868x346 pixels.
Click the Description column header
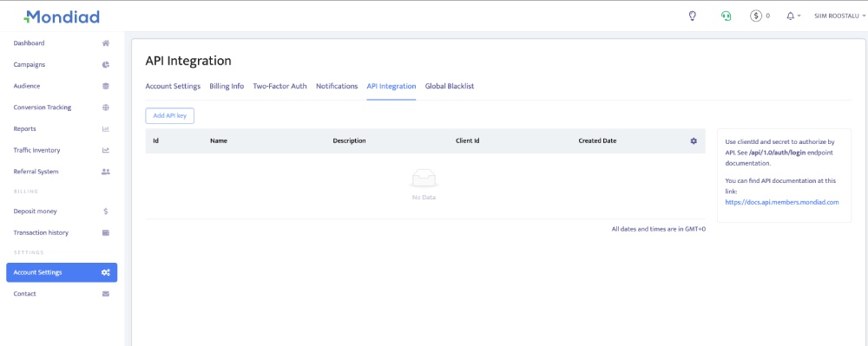(349, 141)
